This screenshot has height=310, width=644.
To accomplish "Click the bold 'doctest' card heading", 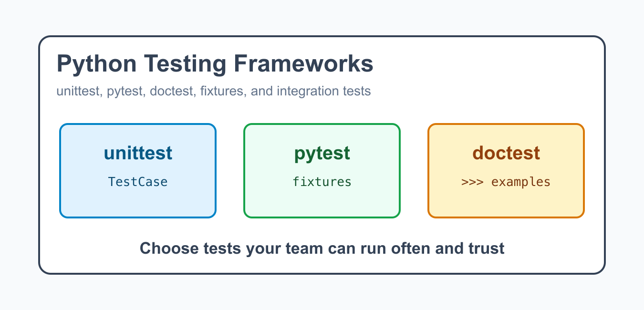I will tap(506, 153).
